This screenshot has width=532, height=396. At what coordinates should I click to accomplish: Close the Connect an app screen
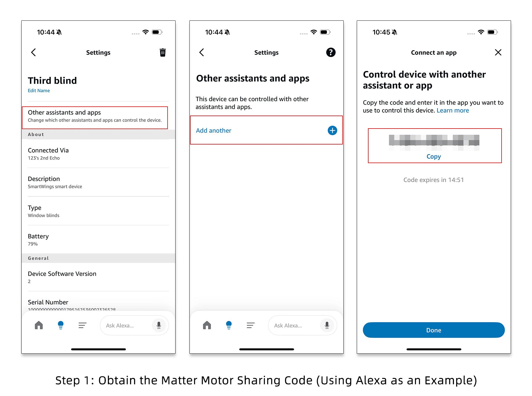tap(498, 52)
